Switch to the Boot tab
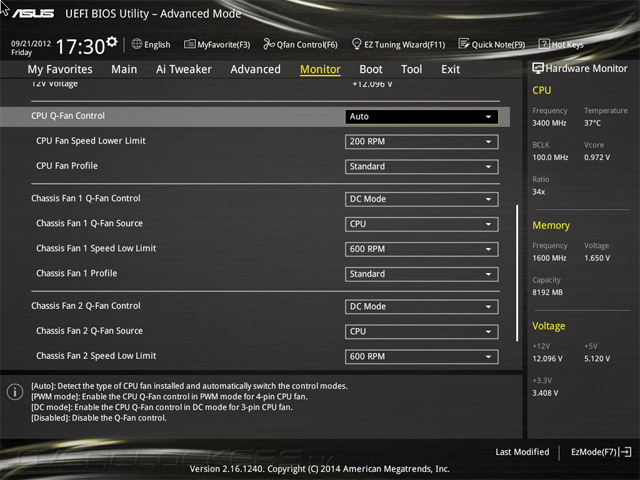640x480 pixels. [x=371, y=69]
